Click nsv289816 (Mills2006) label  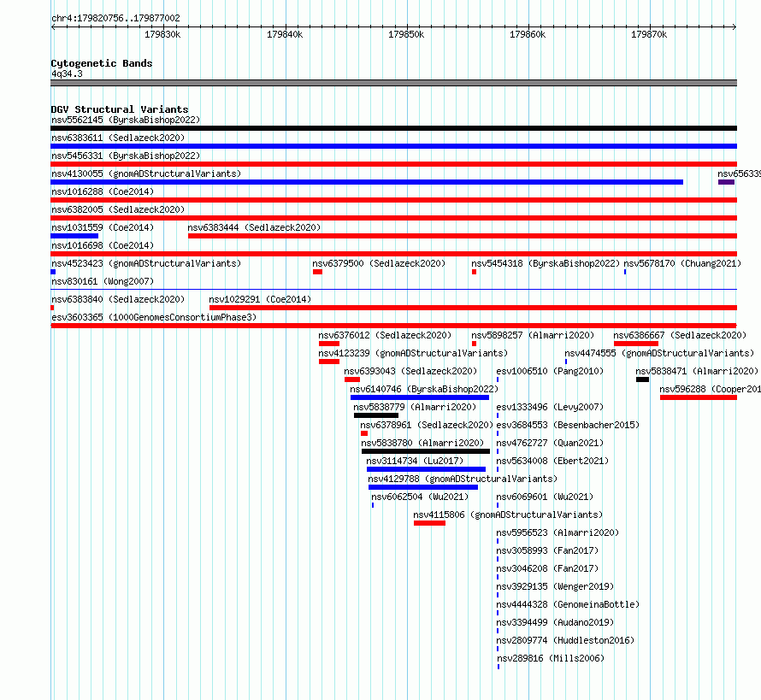click(551, 658)
